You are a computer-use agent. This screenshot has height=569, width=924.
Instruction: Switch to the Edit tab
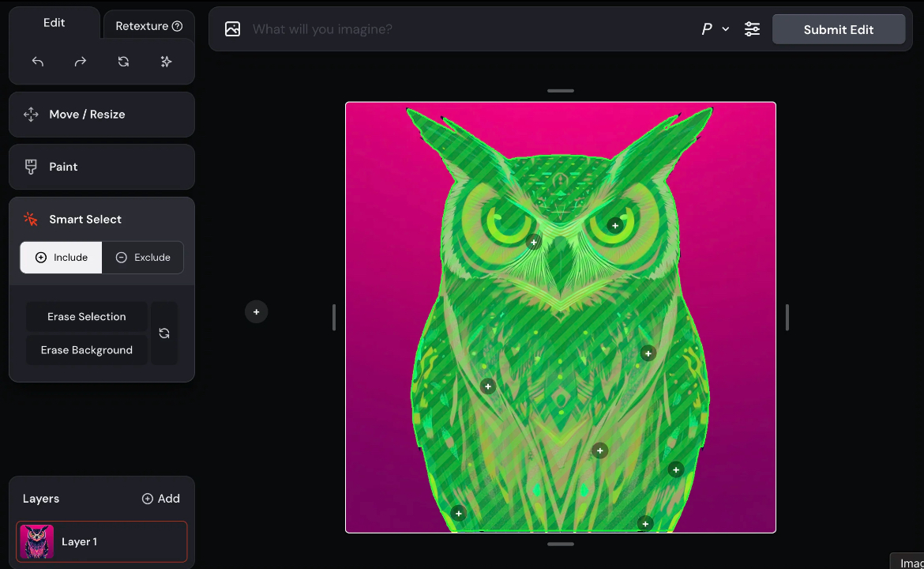pyautogui.click(x=54, y=23)
